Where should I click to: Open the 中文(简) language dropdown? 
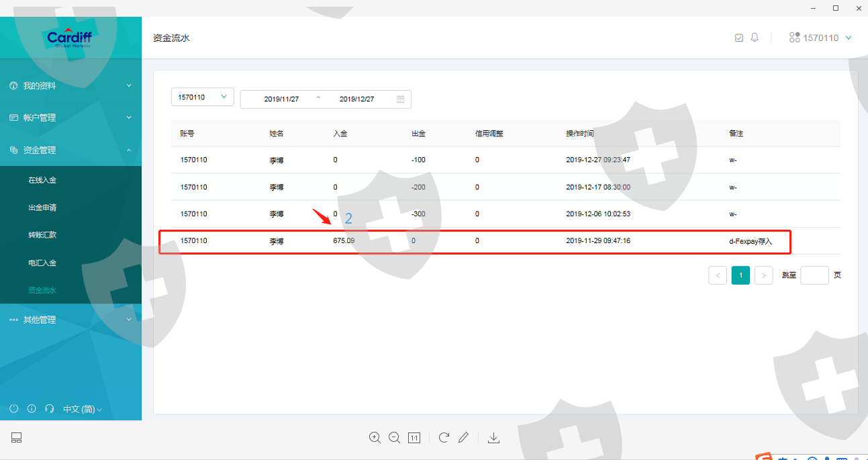point(82,409)
